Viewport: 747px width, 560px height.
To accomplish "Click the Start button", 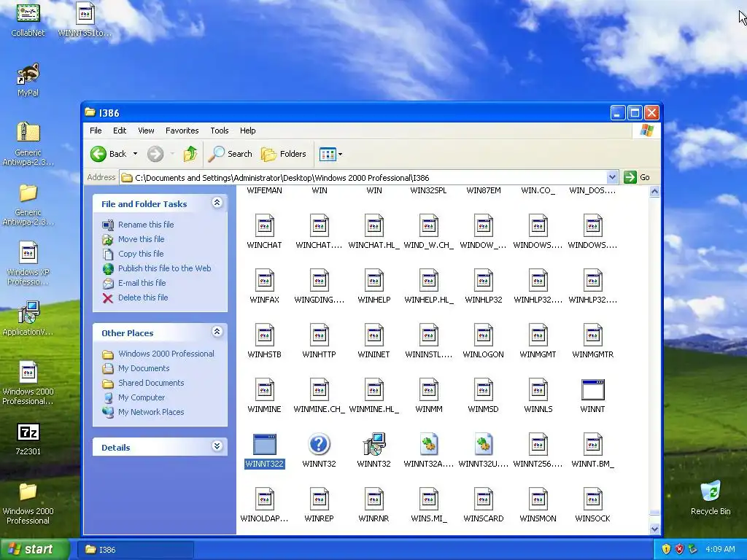I will coord(34,549).
